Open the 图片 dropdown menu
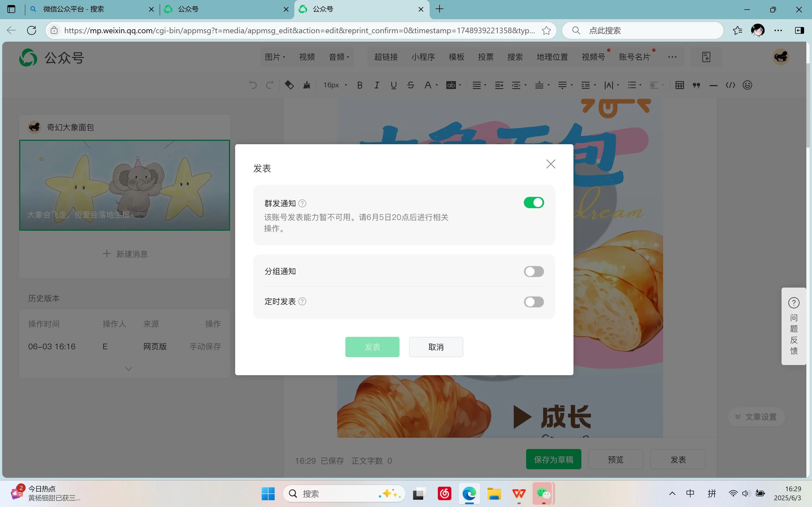The width and height of the screenshot is (812, 507). (x=275, y=57)
